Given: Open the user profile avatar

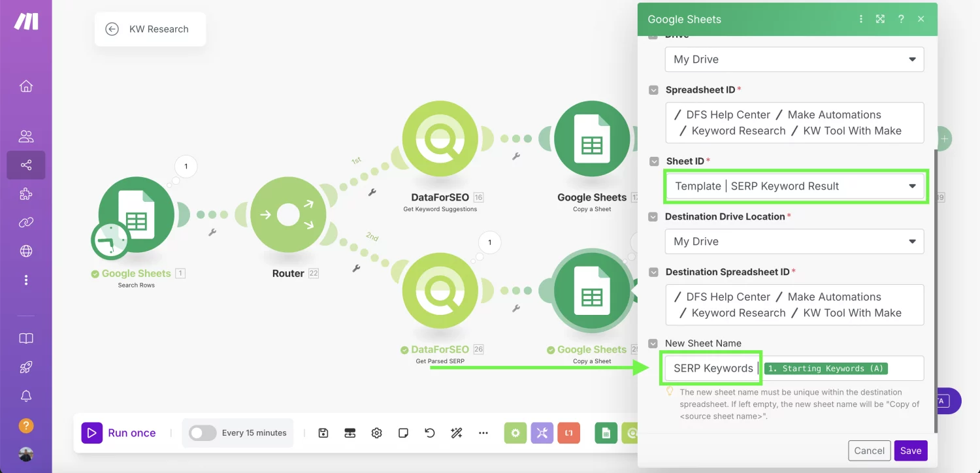Looking at the screenshot, I should point(26,454).
